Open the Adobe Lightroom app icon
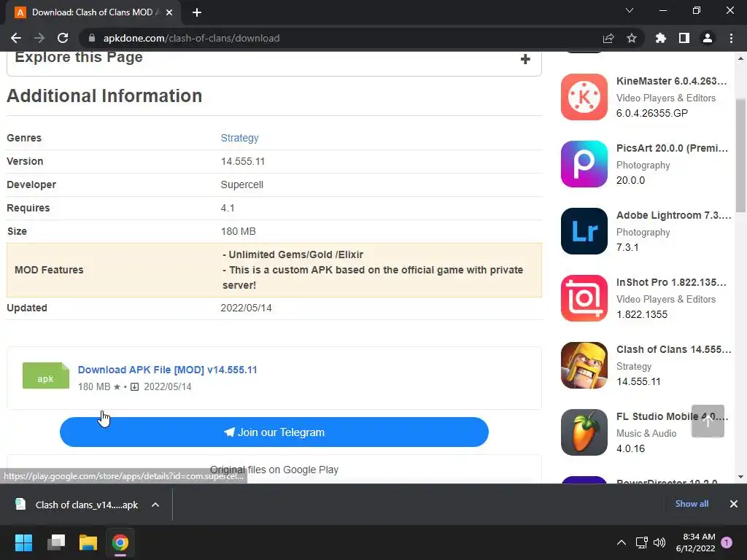 coord(584,231)
